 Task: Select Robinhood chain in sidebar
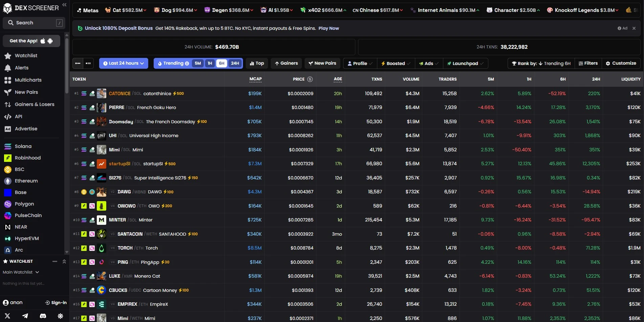(x=22, y=158)
